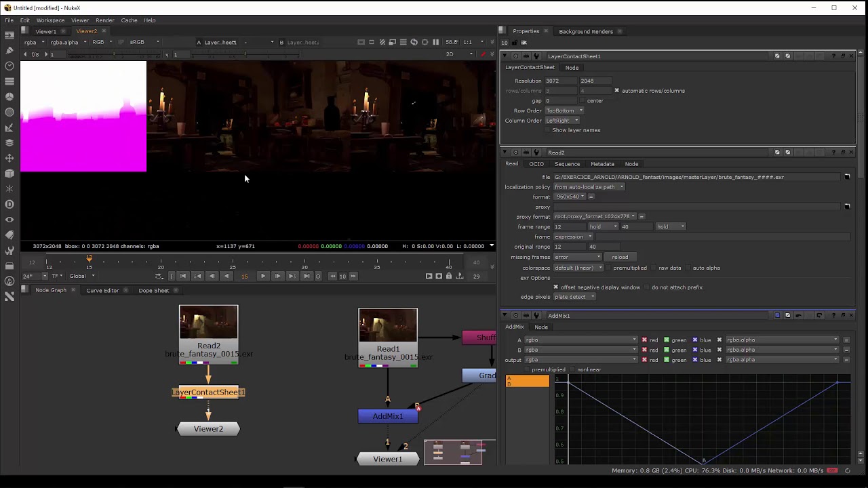Enable Show layer names checkbox
The height and width of the screenshot is (488, 868).
point(548,130)
